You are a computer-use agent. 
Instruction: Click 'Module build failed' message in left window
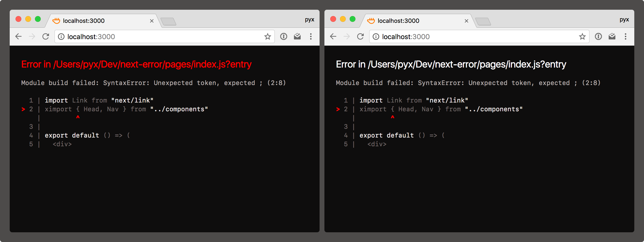coord(153,83)
